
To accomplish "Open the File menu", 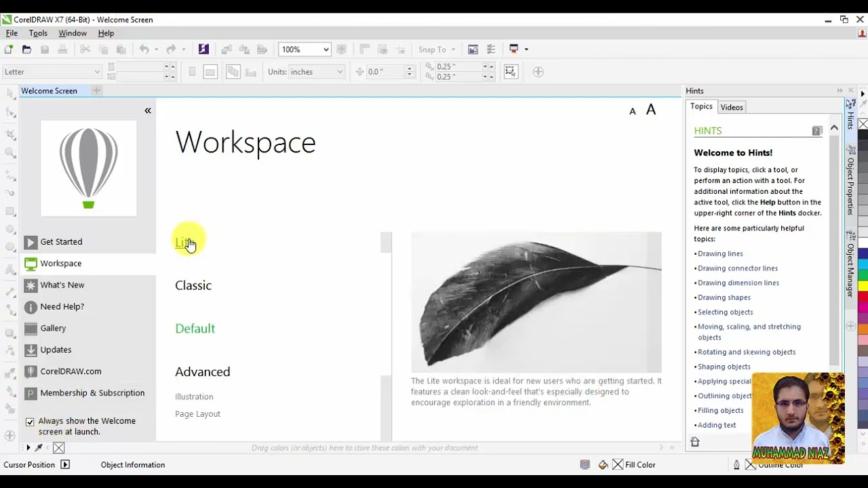I will (12, 33).
